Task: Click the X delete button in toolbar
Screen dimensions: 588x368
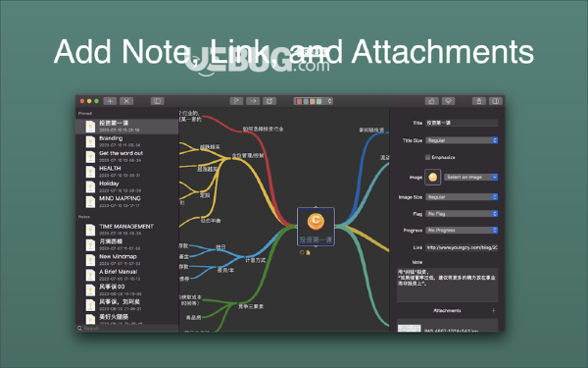Action: coord(126,101)
